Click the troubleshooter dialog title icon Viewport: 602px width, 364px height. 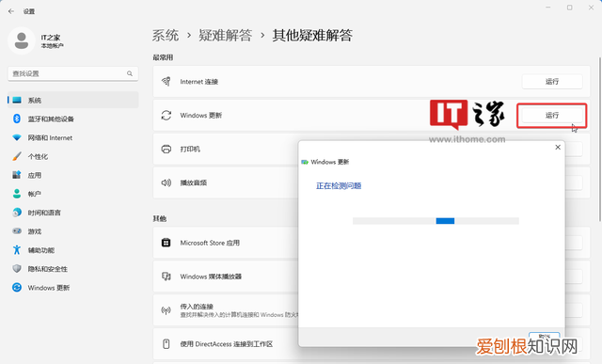pyautogui.click(x=305, y=162)
